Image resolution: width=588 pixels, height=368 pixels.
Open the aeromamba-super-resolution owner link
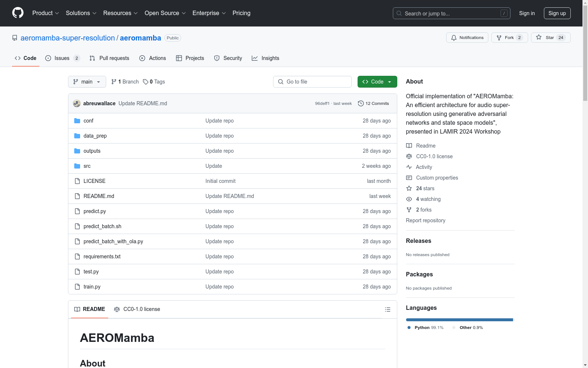68,38
